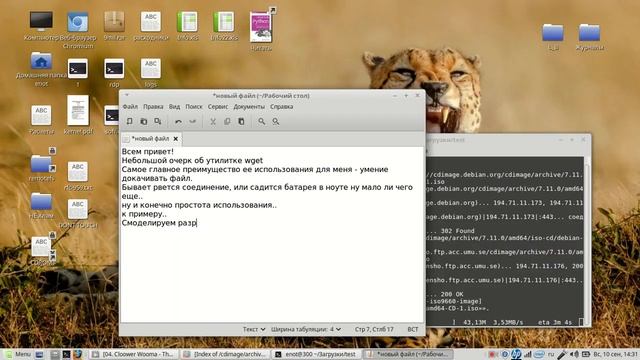
Task: Open the Ширина табуляции dropdown
Action: click(306, 329)
